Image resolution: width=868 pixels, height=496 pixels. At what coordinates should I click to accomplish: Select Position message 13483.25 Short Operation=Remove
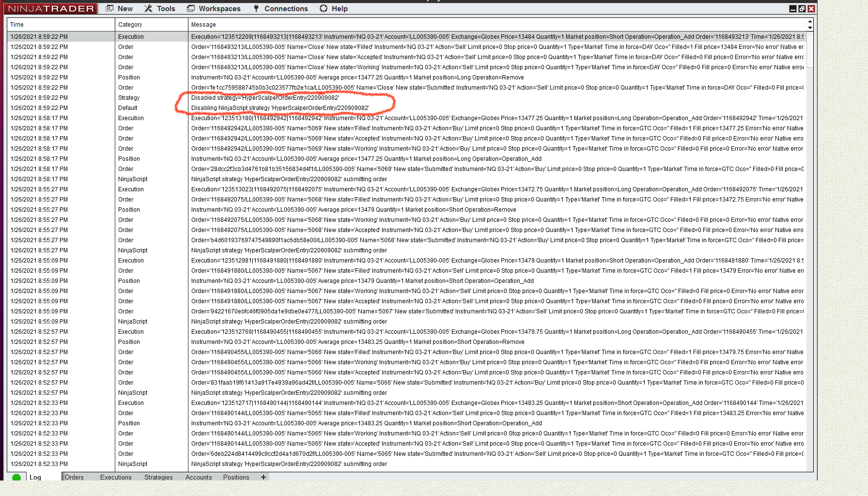tap(358, 342)
